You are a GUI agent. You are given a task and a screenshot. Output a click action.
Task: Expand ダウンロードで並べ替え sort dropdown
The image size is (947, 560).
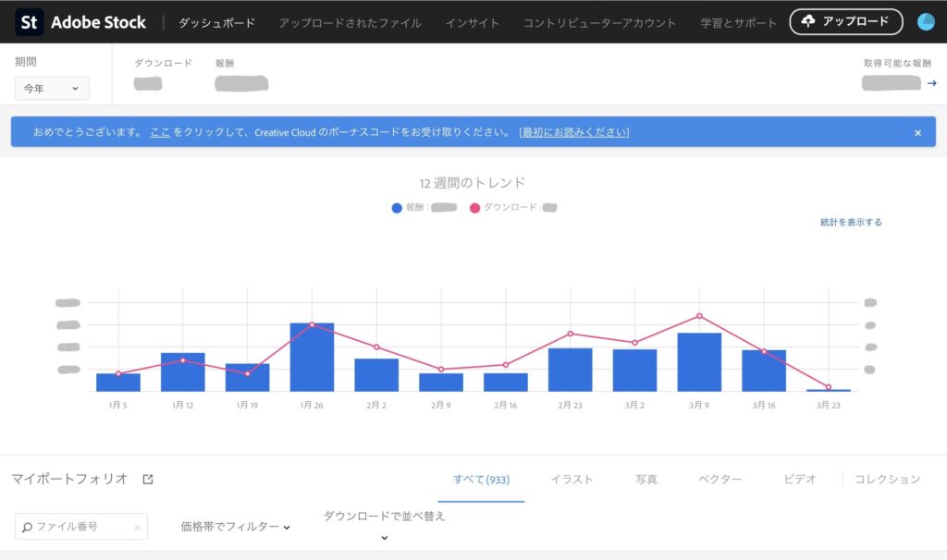point(384,537)
